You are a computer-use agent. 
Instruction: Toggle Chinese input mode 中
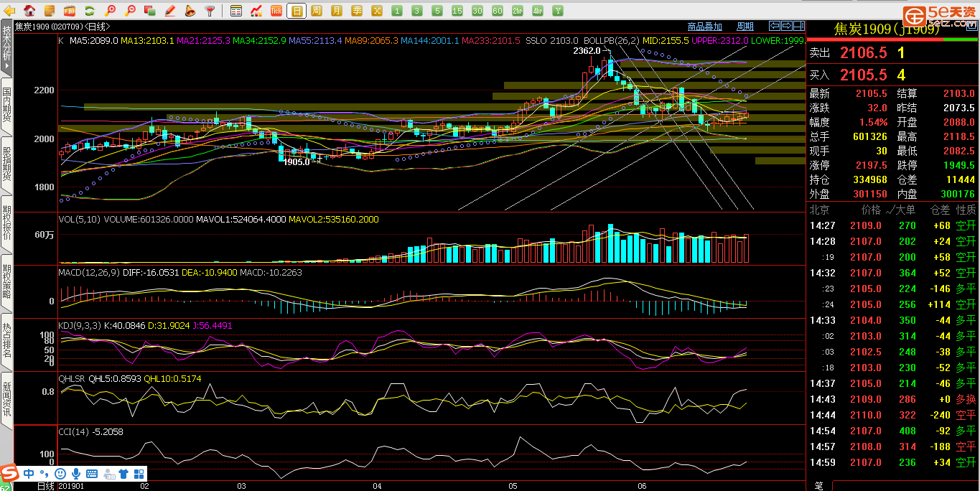[29, 474]
